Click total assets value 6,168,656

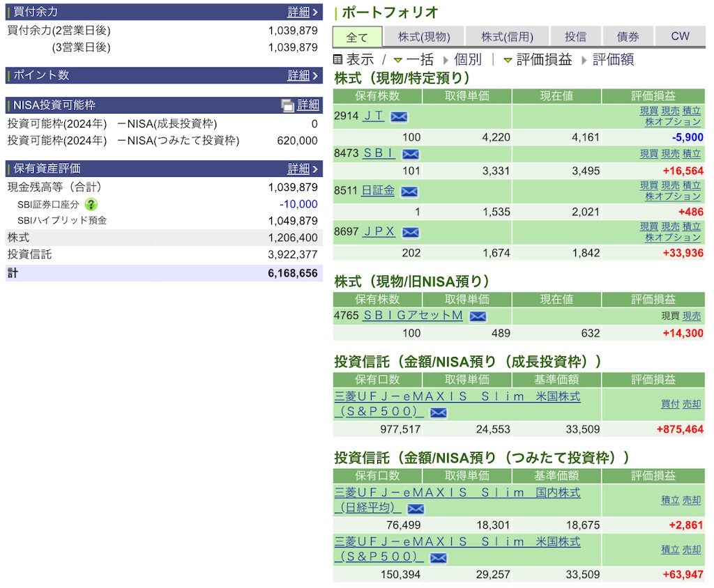[292, 273]
